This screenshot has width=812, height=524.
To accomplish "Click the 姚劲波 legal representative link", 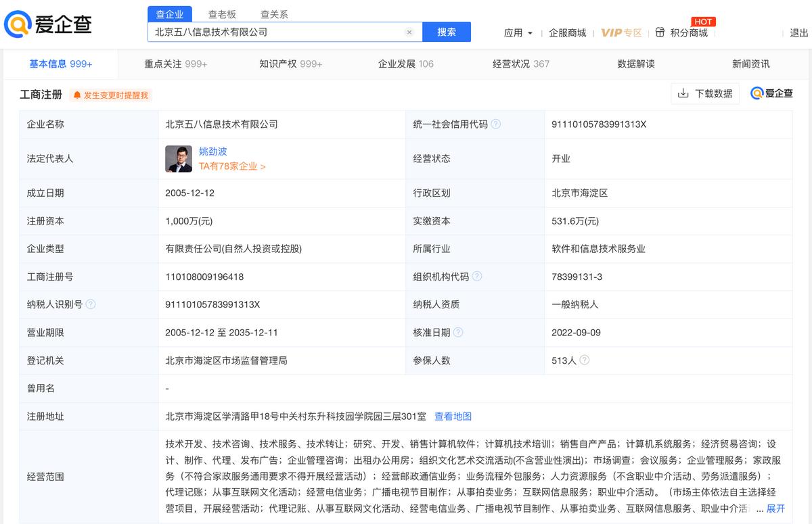I will [214, 151].
